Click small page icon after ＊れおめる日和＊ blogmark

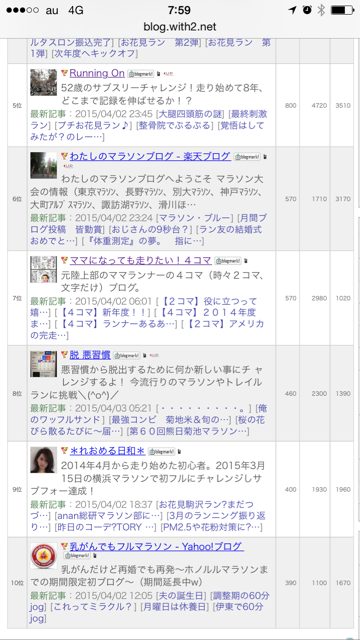click(x=180, y=451)
